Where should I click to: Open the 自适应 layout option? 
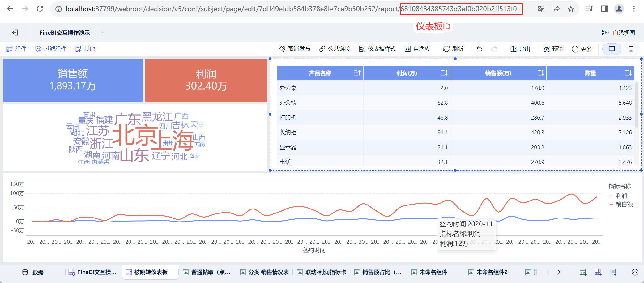click(x=417, y=49)
